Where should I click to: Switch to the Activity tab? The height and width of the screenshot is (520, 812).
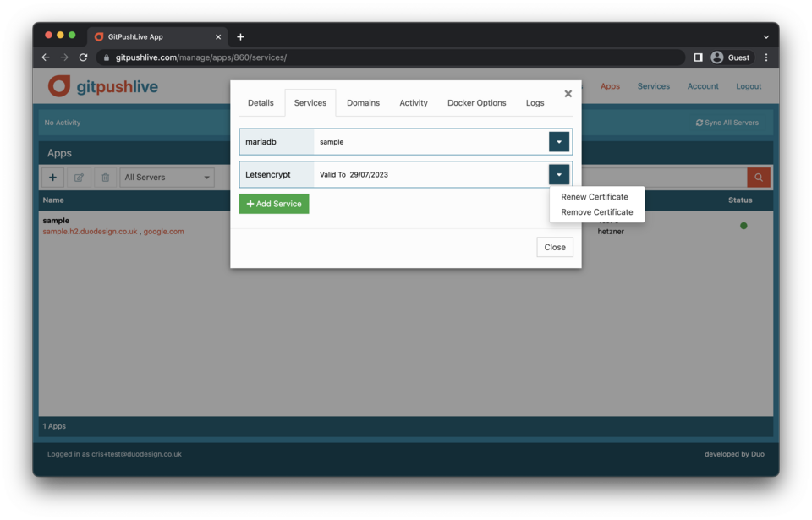coord(414,102)
